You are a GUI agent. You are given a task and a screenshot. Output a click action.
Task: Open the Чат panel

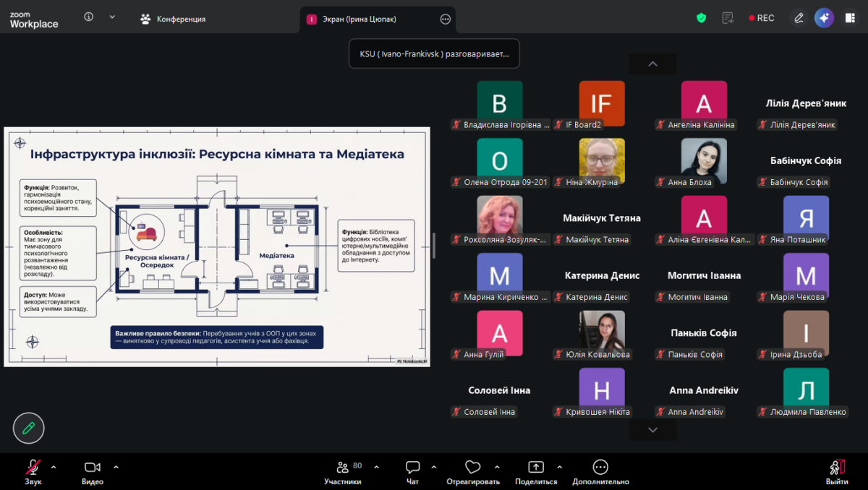[412, 472]
